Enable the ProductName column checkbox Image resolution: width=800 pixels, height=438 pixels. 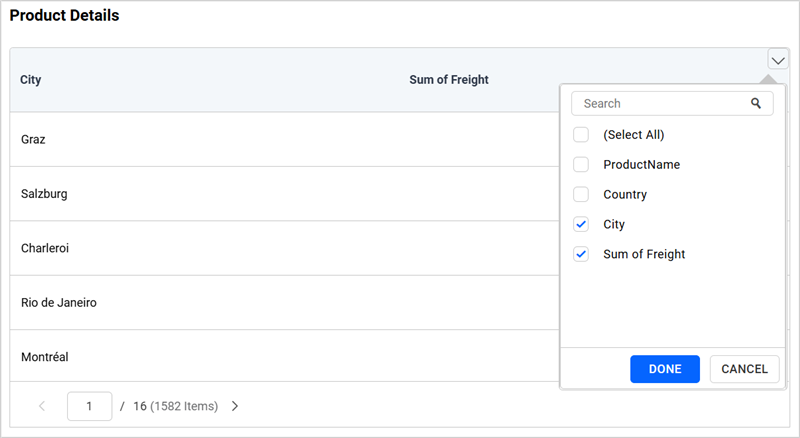581,164
